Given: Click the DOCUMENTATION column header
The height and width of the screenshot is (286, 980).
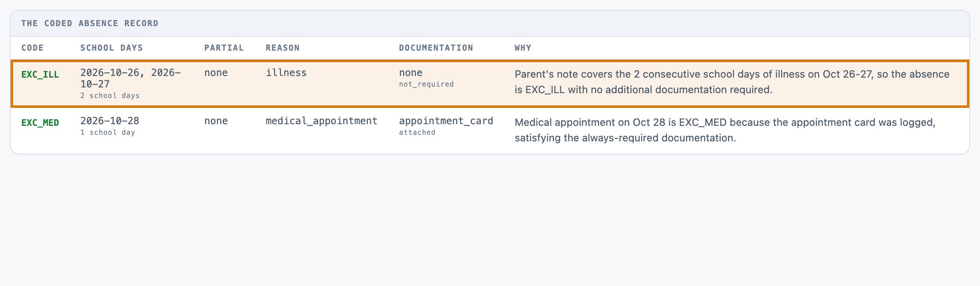Looking at the screenshot, I should (436, 48).
